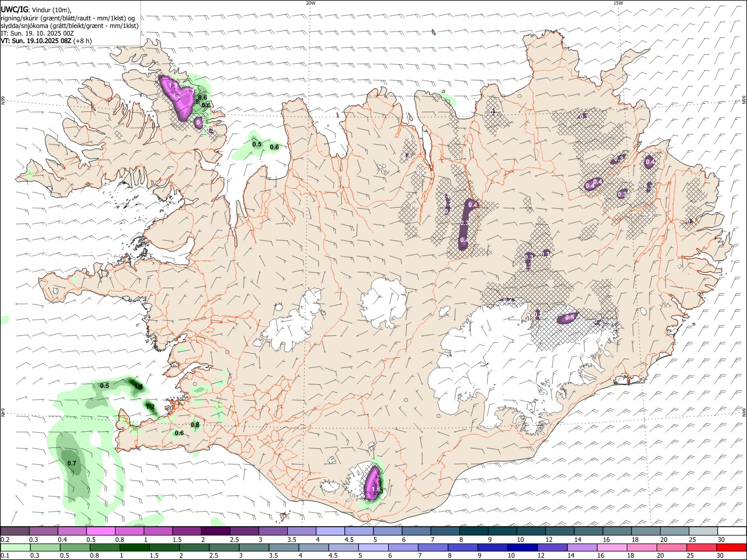
Task: Click the '0.5' snow value north of Vatnajökull
Action: coord(570,317)
